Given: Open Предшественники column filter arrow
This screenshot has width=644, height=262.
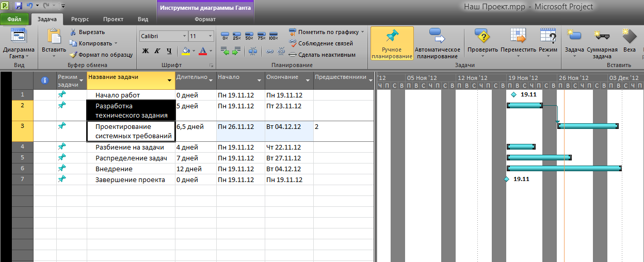Looking at the screenshot, I should point(369,80).
